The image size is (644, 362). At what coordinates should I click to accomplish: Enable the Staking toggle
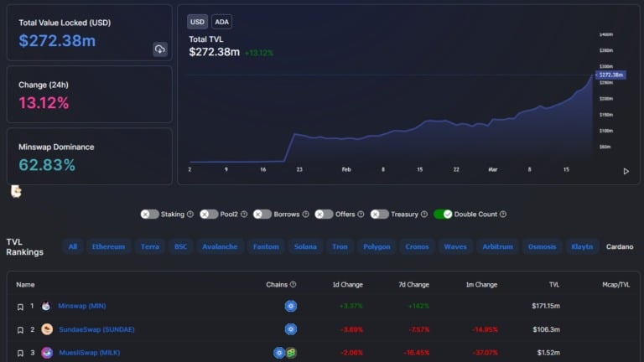pos(149,215)
